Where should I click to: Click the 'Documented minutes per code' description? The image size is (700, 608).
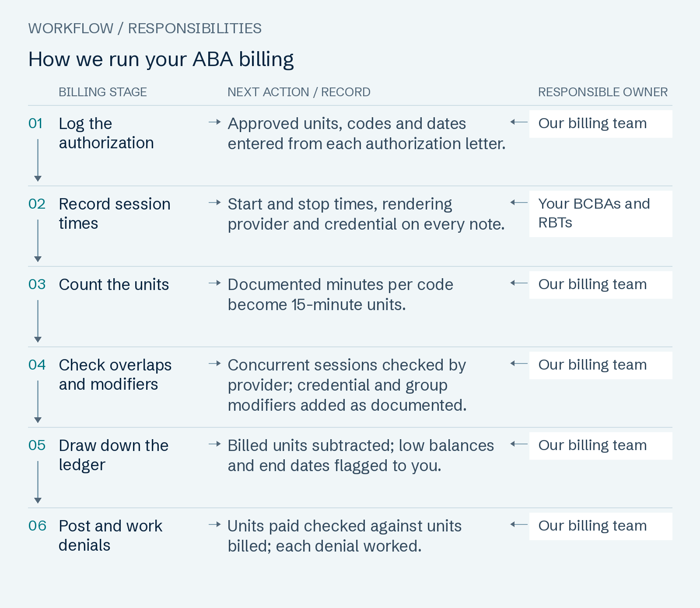340,295
